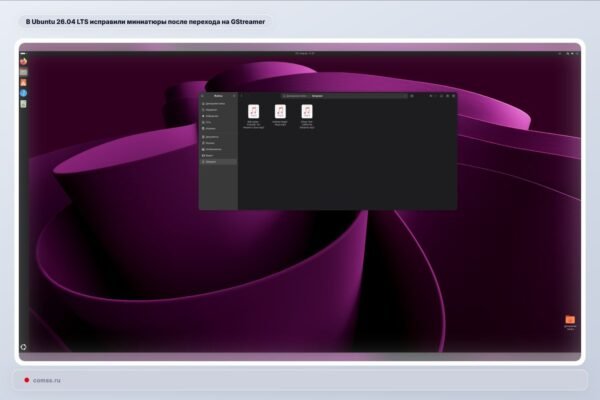
Task: Open Корзина in Files sidebar
Action: point(218,129)
